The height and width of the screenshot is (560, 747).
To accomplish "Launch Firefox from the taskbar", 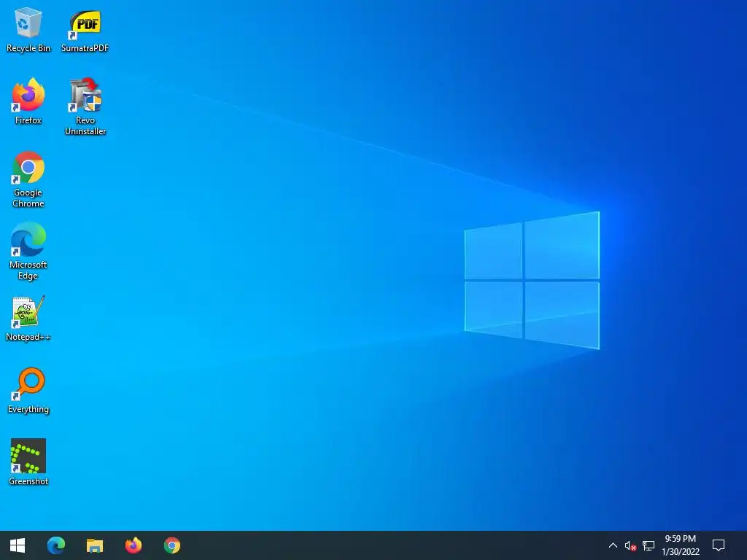I will (x=133, y=545).
